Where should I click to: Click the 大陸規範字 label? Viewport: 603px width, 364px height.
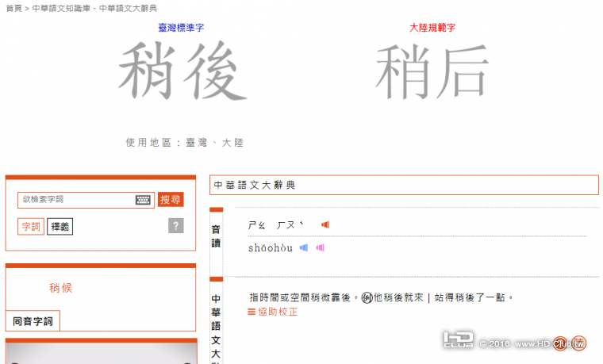coord(432,28)
